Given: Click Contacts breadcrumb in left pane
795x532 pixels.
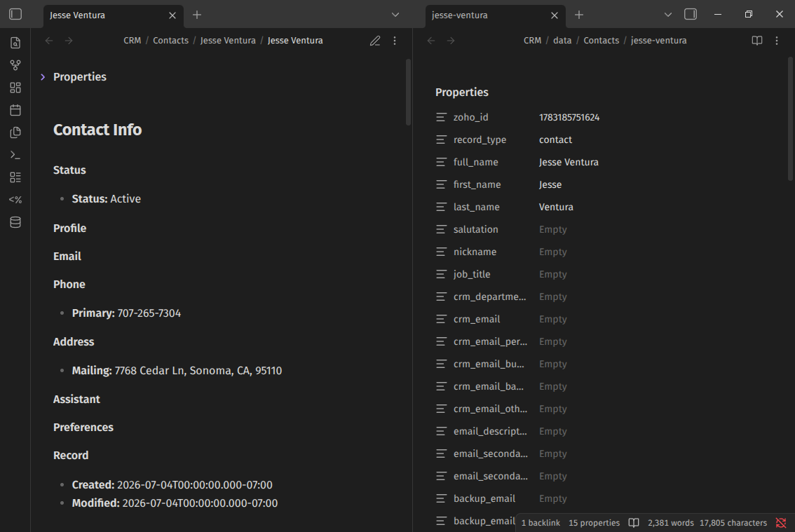Looking at the screenshot, I should pos(171,41).
